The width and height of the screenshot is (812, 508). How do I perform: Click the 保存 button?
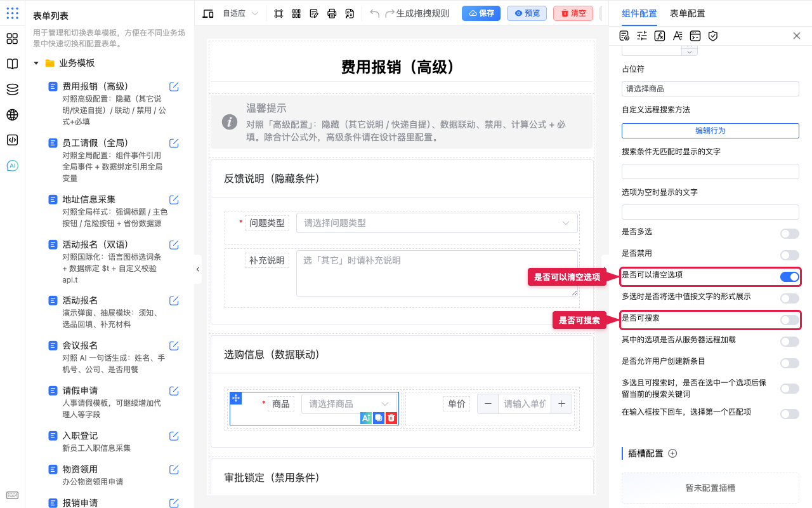481,13
